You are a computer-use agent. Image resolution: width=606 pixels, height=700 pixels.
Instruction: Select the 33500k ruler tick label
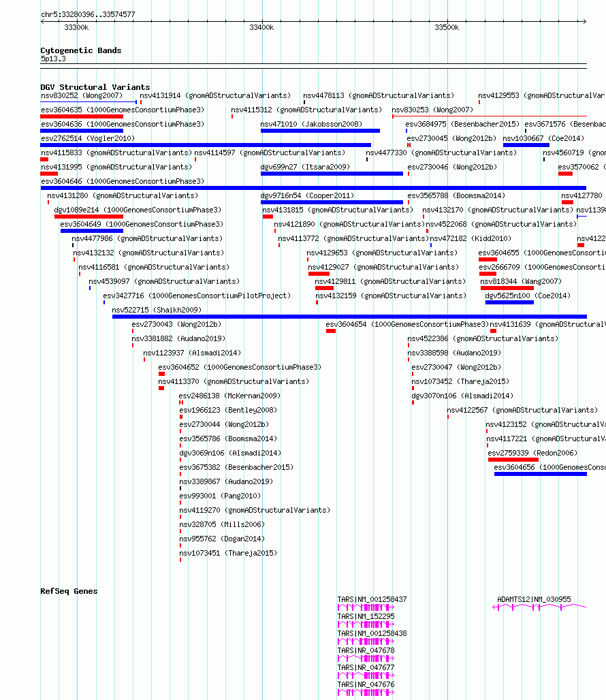pos(447,27)
